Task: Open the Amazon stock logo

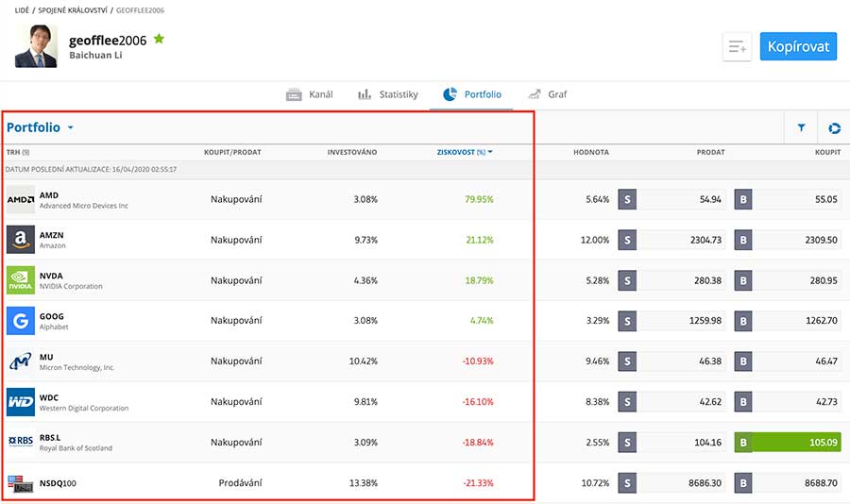Action: pos(21,240)
